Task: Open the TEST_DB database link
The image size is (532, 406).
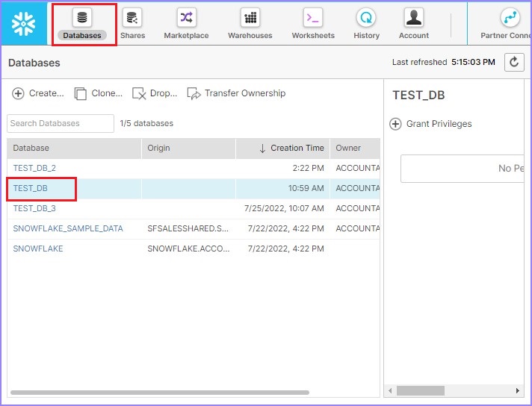Action: [x=30, y=188]
